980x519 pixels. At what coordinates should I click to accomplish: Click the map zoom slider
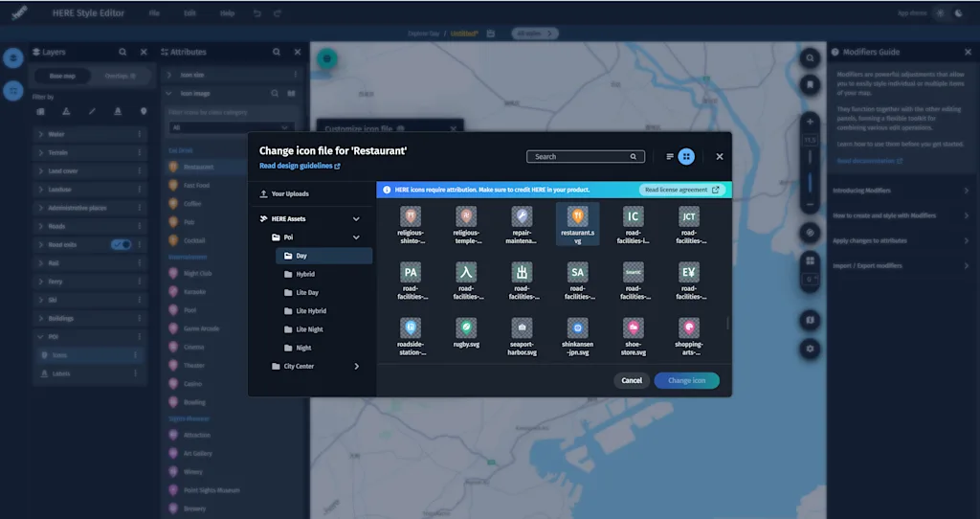tap(810, 172)
